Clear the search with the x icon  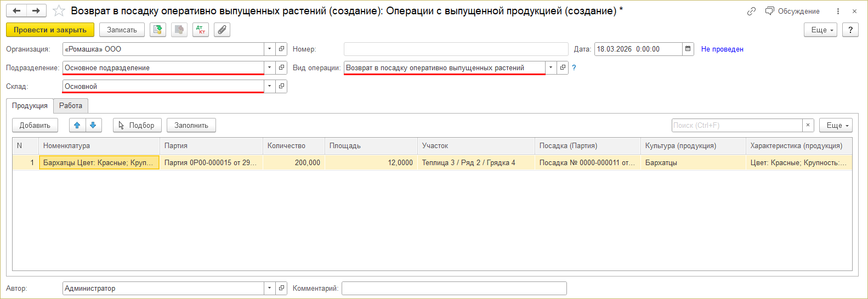(x=808, y=125)
